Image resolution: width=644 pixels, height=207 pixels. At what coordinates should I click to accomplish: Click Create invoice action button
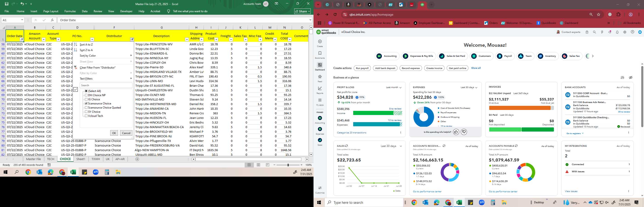(434, 68)
